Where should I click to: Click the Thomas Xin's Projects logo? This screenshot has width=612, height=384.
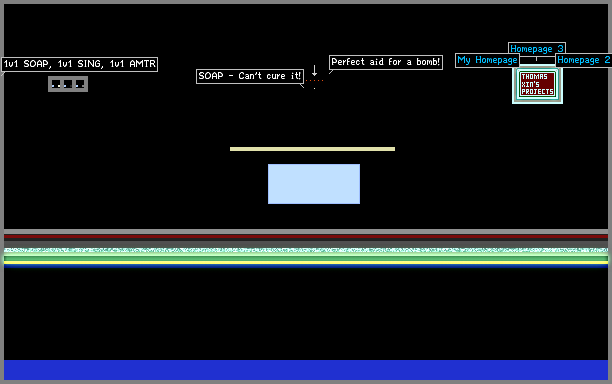(537, 84)
